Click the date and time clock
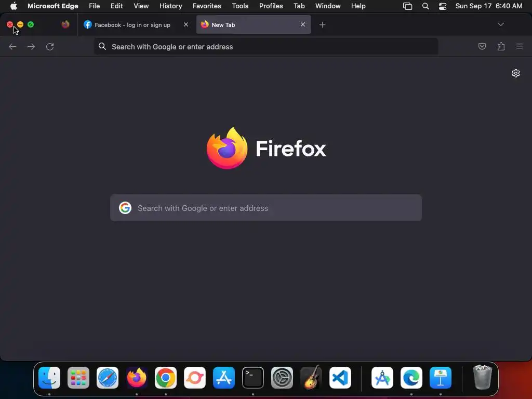 click(489, 6)
